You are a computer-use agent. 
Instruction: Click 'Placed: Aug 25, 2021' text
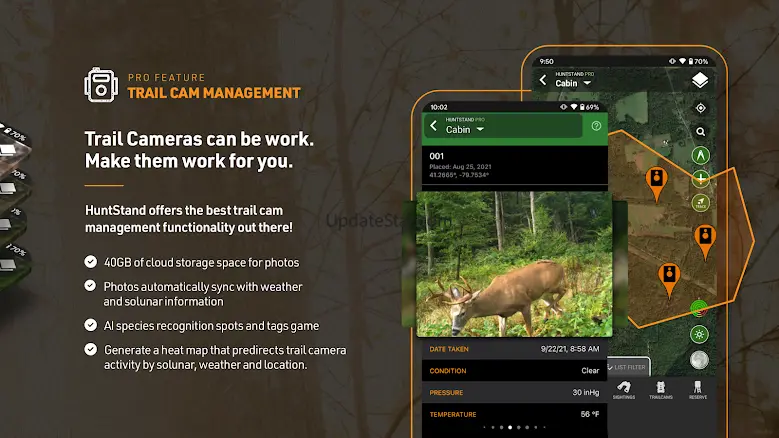click(x=461, y=167)
